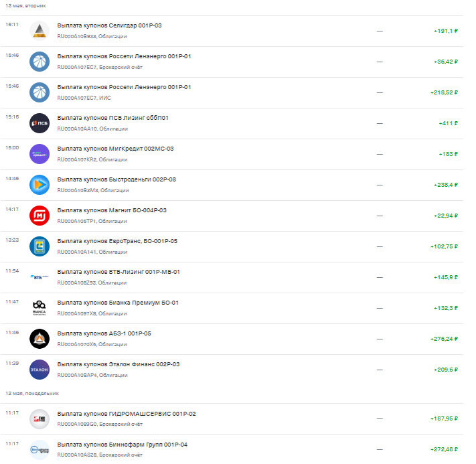Select the +209,6 ₽ amount for Эталон Финанс
The image size is (476, 464).
point(446,370)
